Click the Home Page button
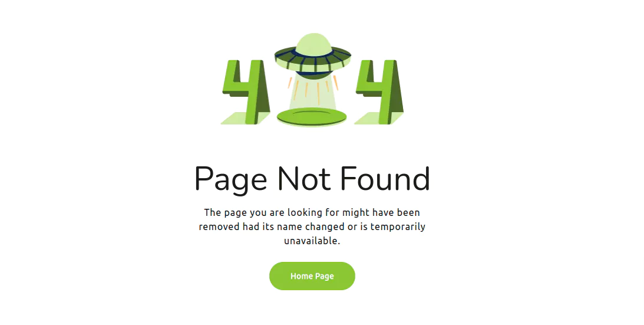The width and height of the screenshot is (644, 325). pos(312,276)
